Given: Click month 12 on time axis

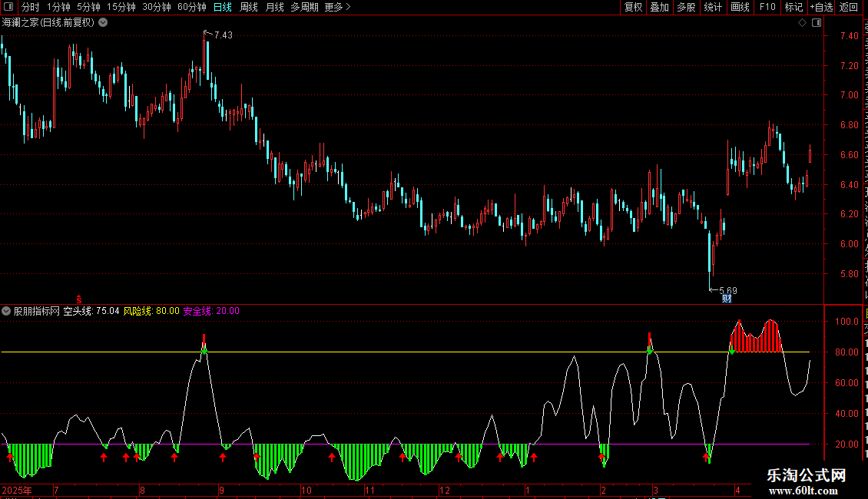Looking at the screenshot, I should (x=445, y=490).
